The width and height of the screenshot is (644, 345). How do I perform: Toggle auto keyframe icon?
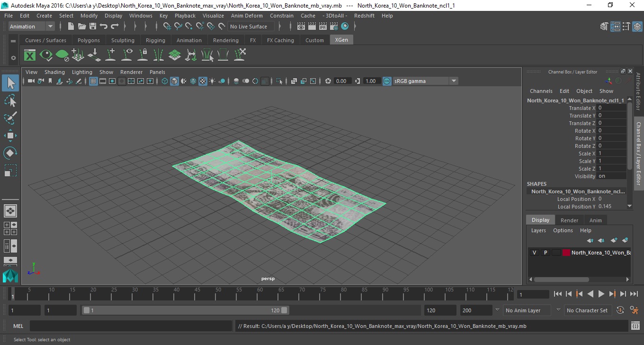(x=621, y=310)
